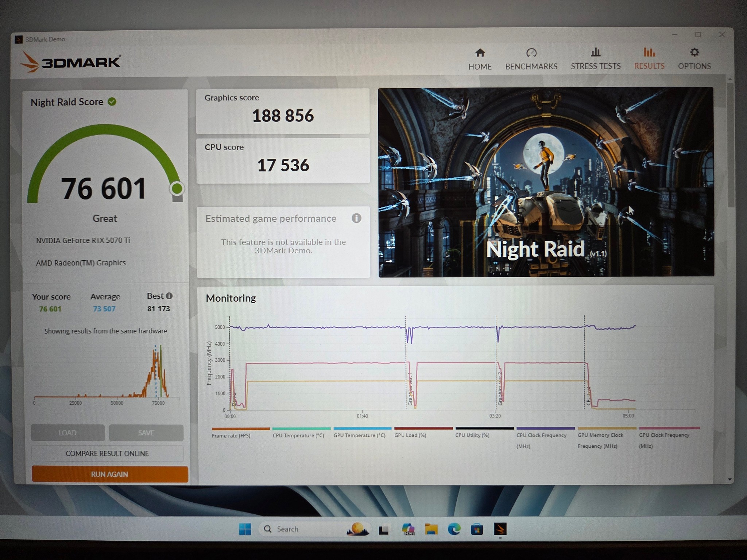Image resolution: width=747 pixels, height=560 pixels.
Task: Toggle the CPU Temperature legend series
Action: [301, 432]
